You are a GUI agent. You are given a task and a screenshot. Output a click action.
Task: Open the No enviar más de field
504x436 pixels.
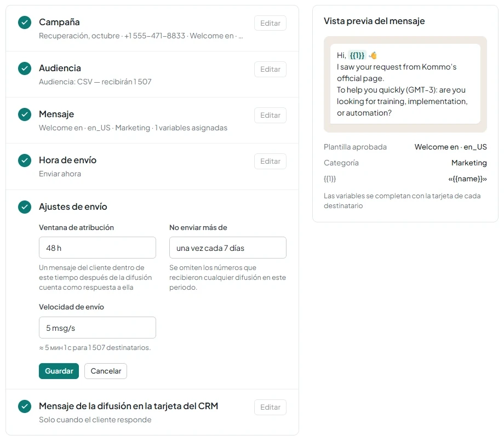pos(228,248)
